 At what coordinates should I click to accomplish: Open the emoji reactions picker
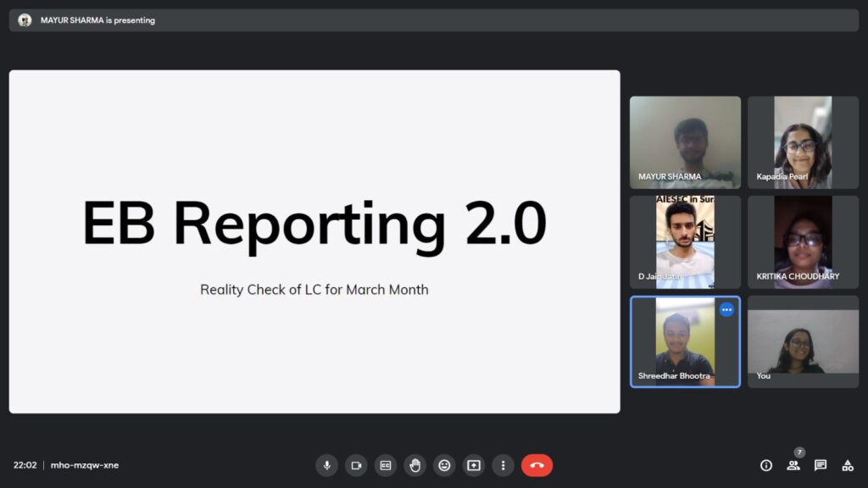click(444, 465)
